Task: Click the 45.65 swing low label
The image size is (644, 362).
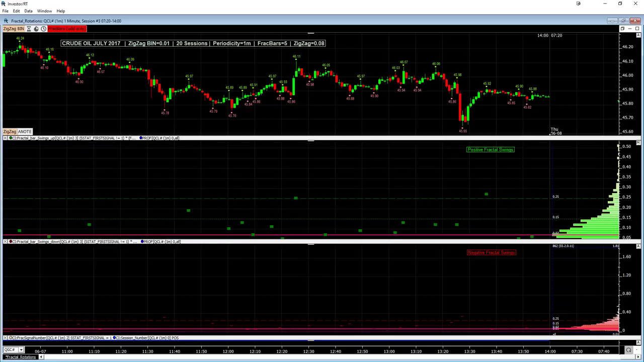Action: pyautogui.click(x=463, y=131)
